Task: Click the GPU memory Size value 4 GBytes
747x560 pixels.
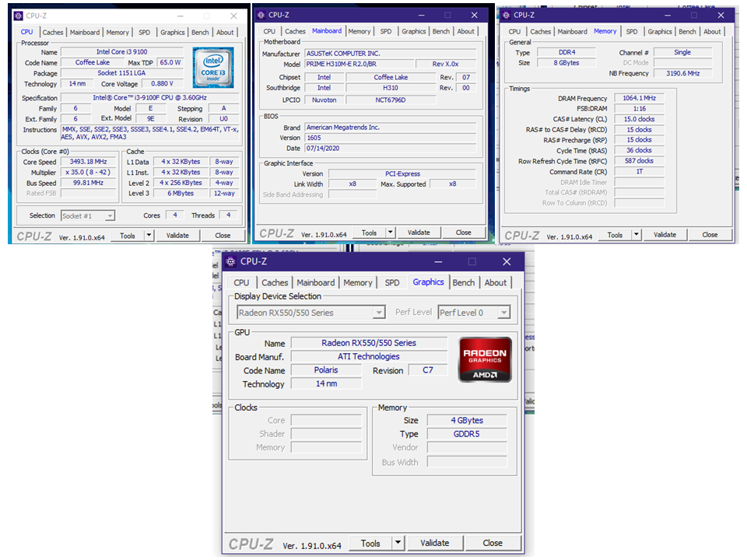Action: coord(466,420)
